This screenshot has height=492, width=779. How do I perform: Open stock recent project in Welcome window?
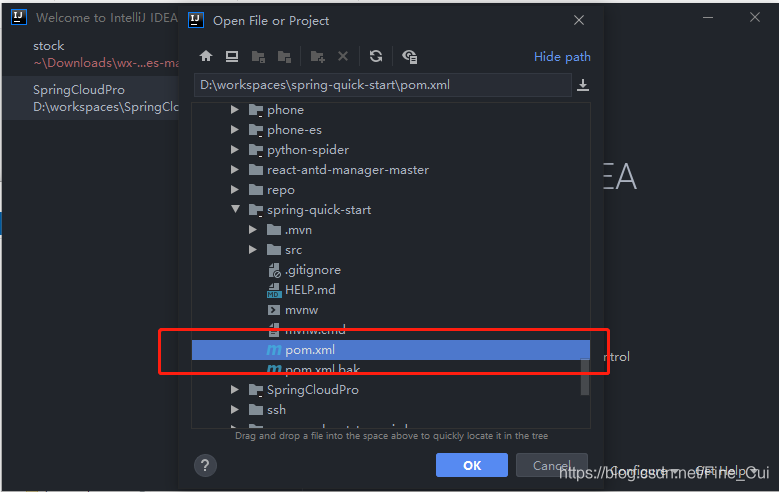[x=92, y=54]
